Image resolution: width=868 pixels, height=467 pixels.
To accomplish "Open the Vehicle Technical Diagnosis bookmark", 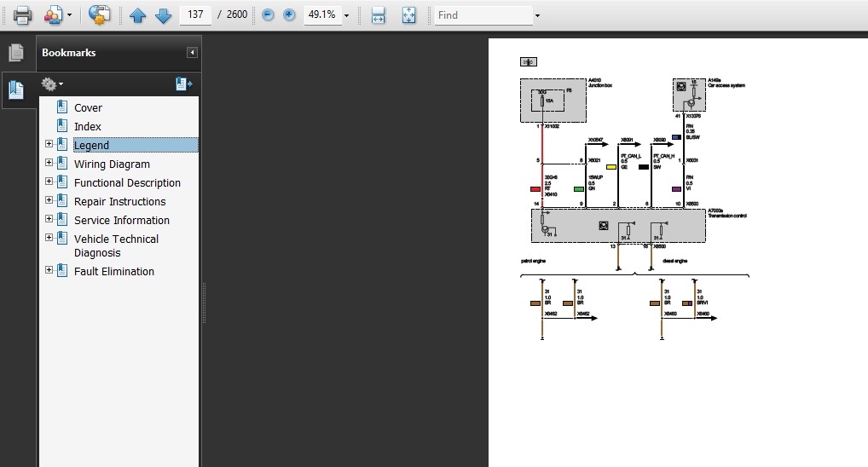I will pos(116,245).
